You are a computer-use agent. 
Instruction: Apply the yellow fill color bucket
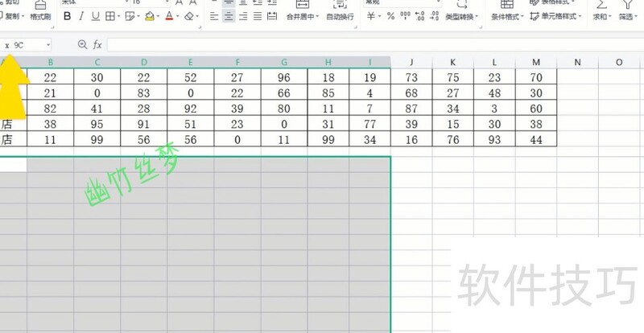tap(150, 16)
